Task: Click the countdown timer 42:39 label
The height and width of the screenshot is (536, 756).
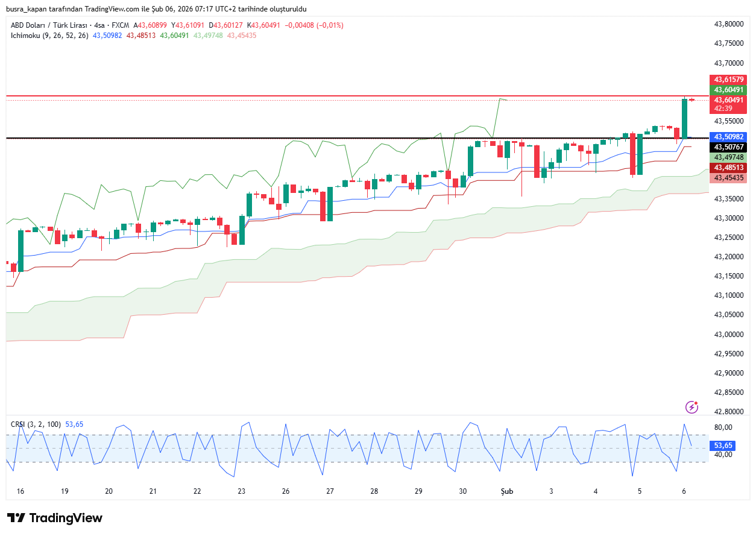Action: (x=722, y=109)
